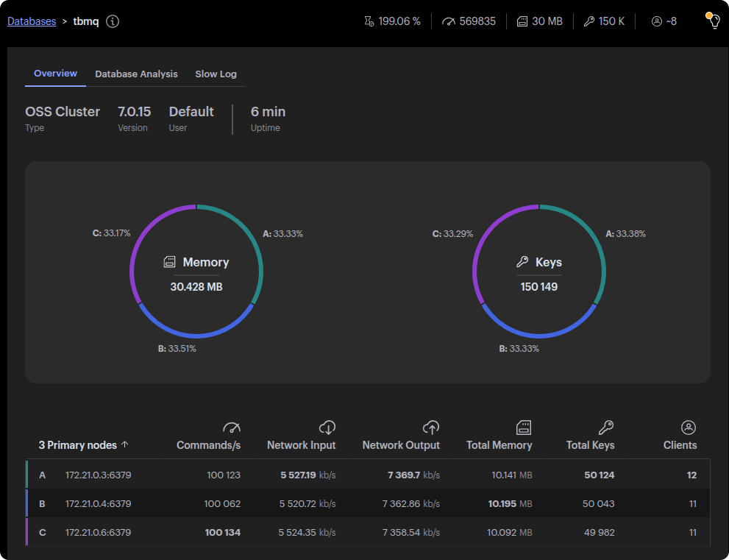Go back to the Databases list link

pos(32,21)
